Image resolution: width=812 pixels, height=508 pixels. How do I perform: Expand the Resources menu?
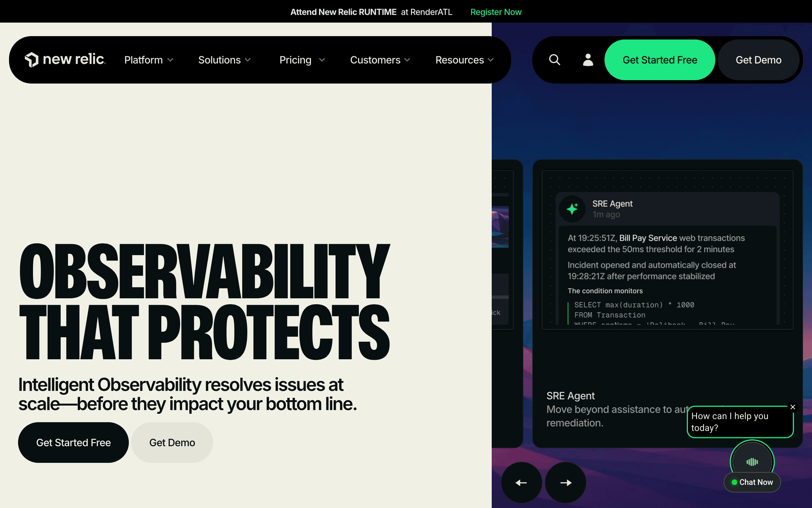(464, 60)
